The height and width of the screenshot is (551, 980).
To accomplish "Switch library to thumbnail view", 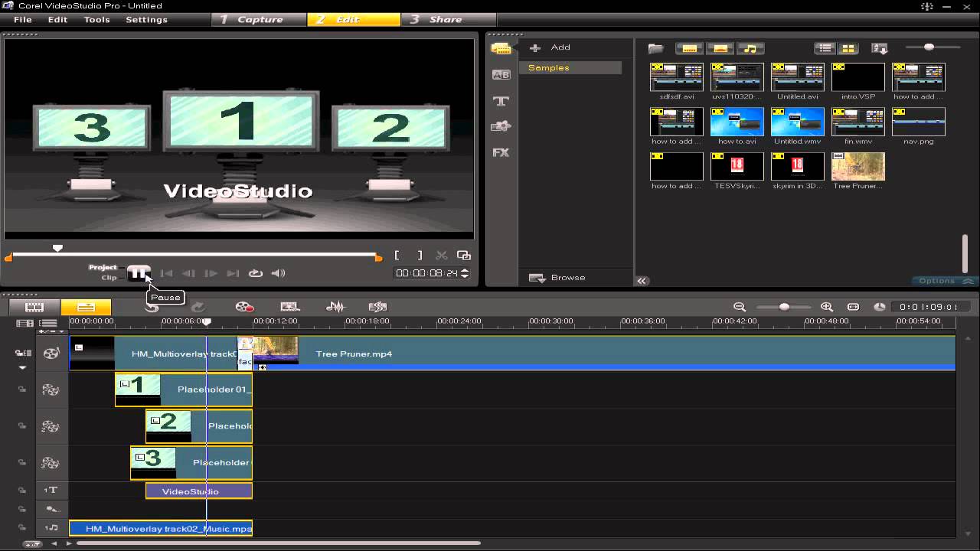I will pos(848,48).
